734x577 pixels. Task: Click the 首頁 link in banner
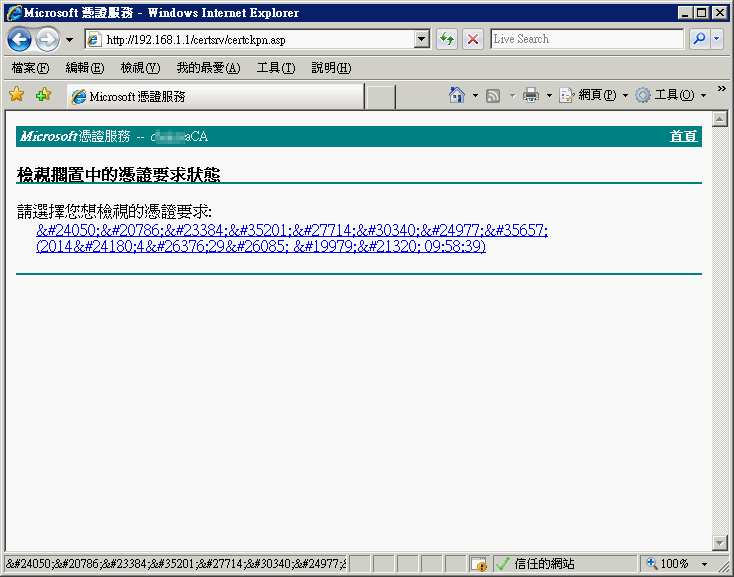683,136
